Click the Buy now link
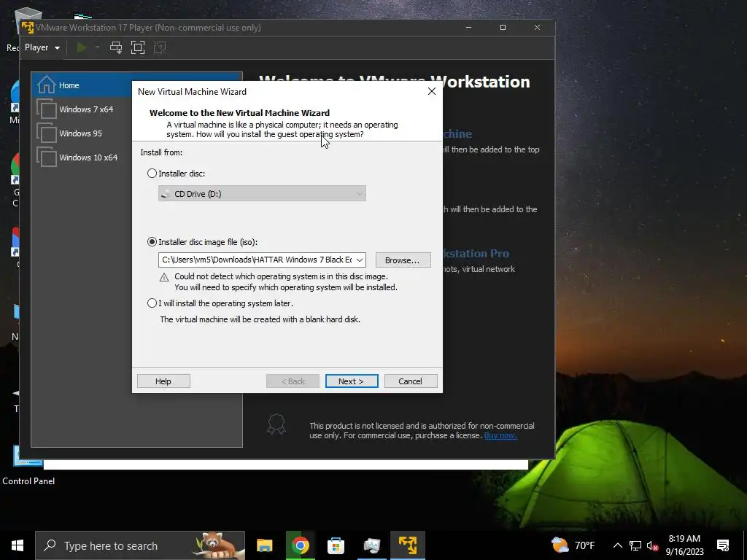 (500, 435)
